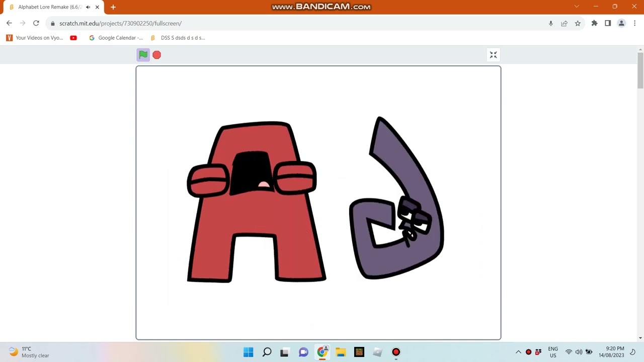The width and height of the screenshot is (644, 362).
Task: Open the Bandicam recorder taskbar icon
Action: pyautogui.click(x=396, y=352)
